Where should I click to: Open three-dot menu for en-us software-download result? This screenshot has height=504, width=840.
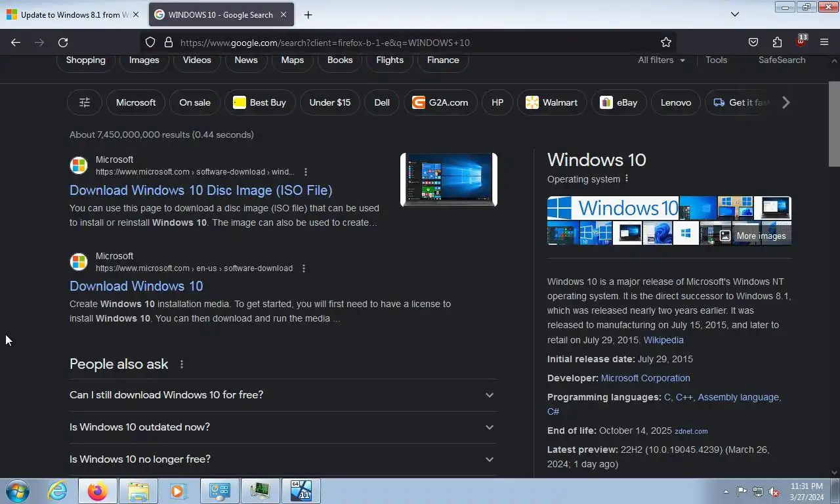[304, 268]
